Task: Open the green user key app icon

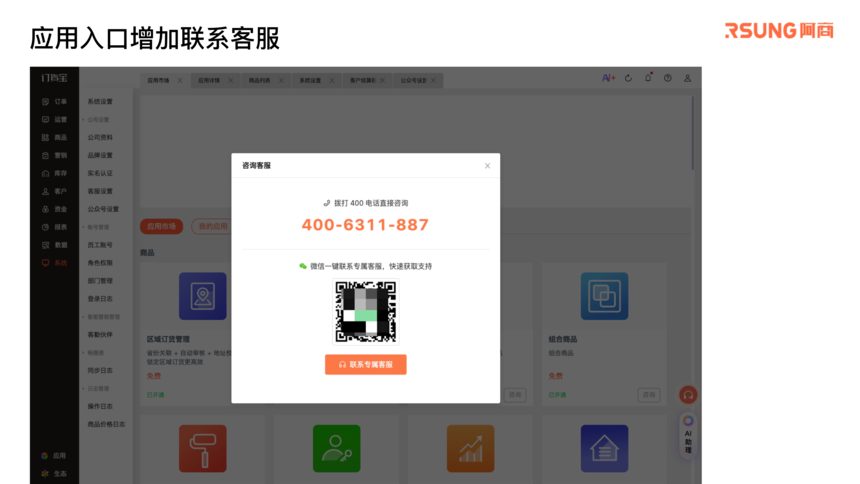Action: tap(336, 448)
